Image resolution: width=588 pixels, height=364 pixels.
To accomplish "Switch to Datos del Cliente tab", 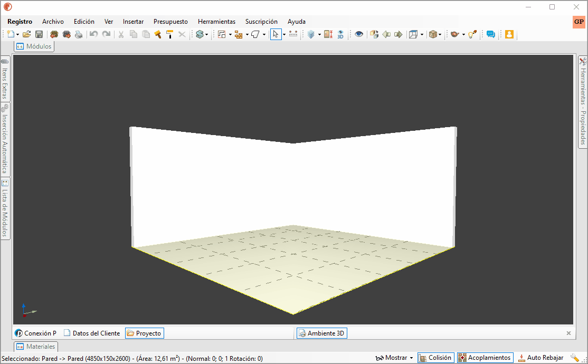I will 92,333.
